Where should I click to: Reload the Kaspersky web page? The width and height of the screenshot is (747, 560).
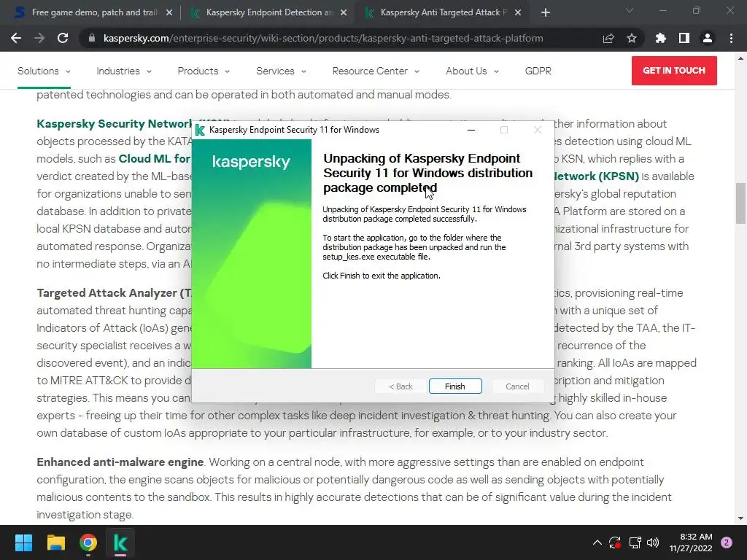[63, 38]
